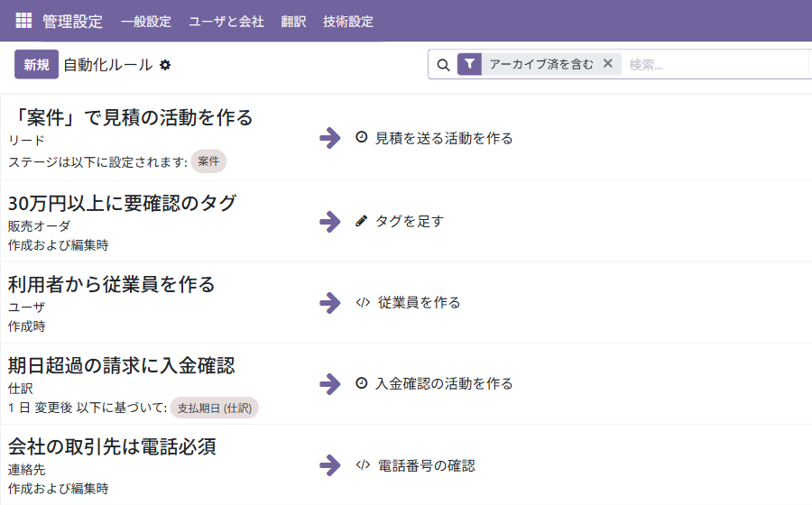
Task: Open the 翻訳 menu
Action: [x=293, y=22]
